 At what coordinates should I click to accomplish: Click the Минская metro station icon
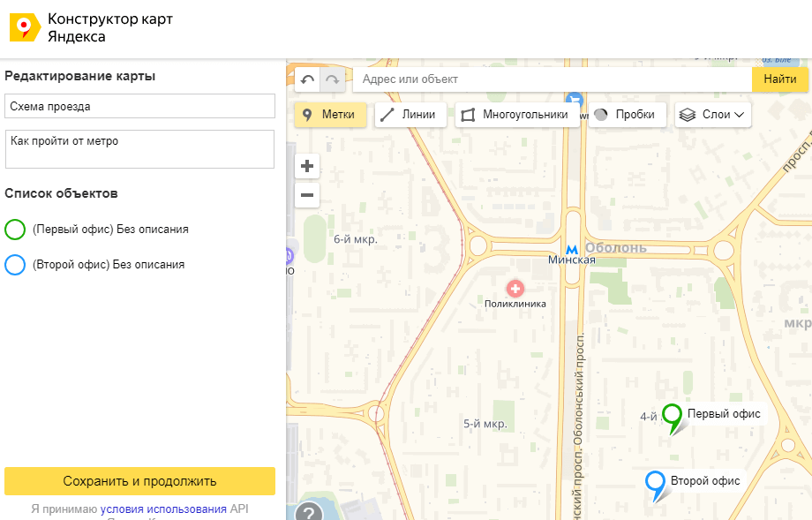(x=572, y=247)
